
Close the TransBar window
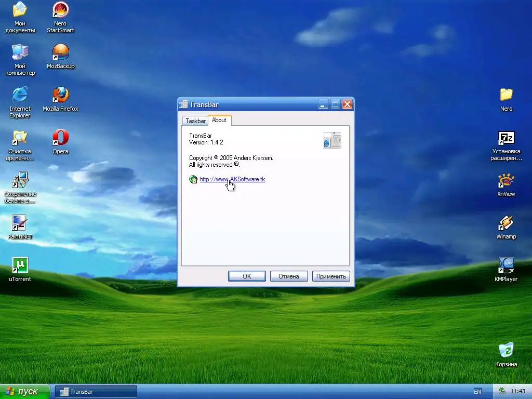347,104
